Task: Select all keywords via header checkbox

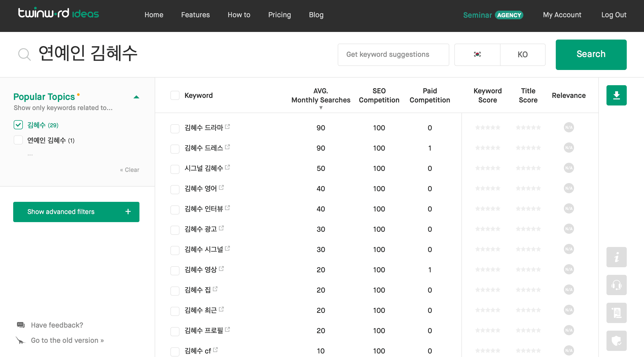Action: pyautogui.click(x=175, y=95)
